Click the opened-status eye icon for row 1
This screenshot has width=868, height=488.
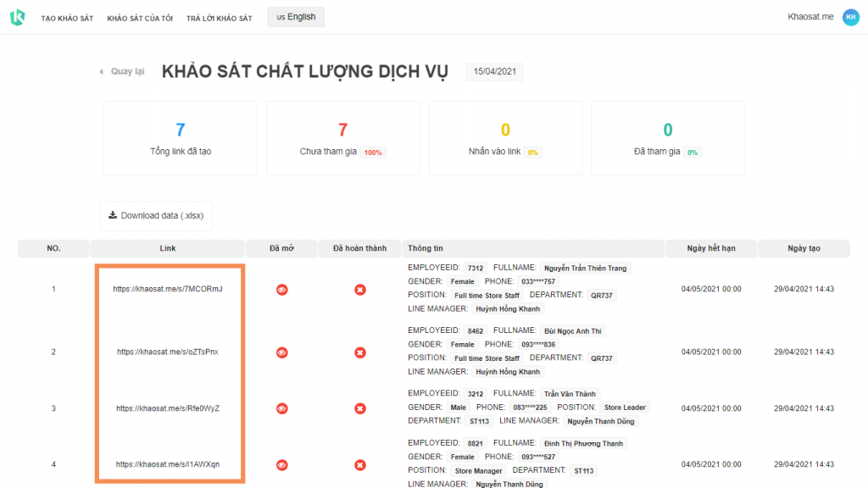point(281,290)
